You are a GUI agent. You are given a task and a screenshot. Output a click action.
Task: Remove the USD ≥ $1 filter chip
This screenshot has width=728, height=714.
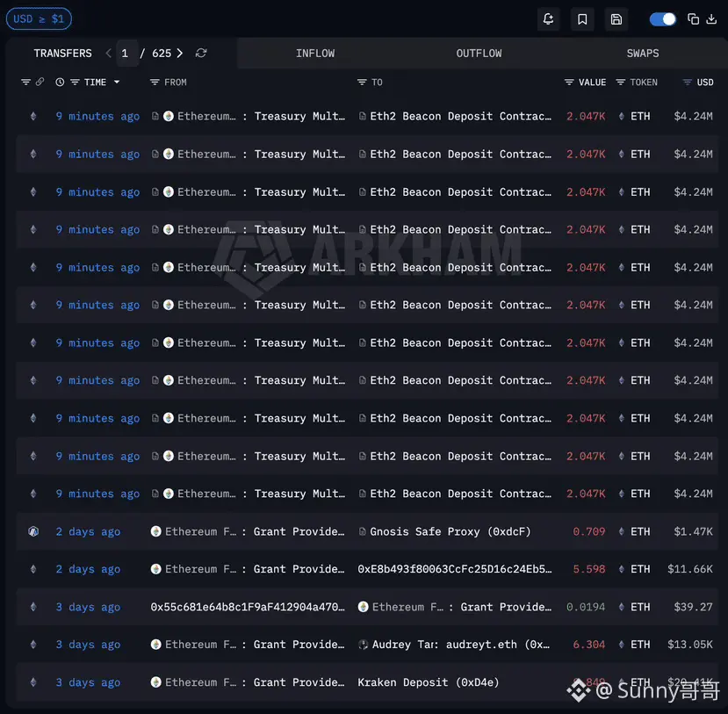click(x=39, y=19)
